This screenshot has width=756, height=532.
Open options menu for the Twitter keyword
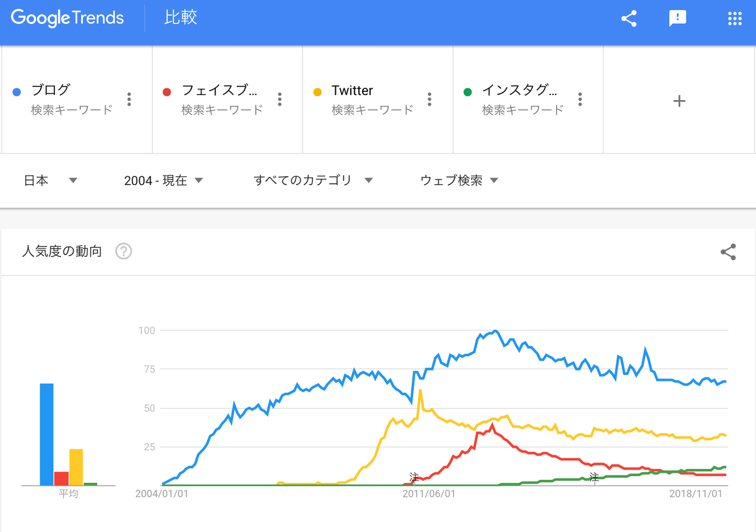[x=429, y=99]
